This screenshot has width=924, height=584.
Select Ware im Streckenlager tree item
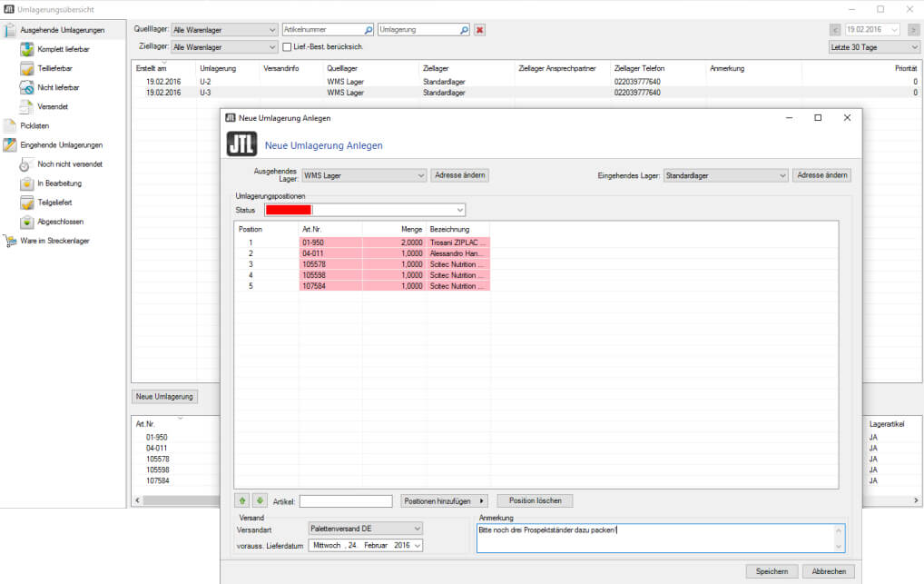[54, 241]
